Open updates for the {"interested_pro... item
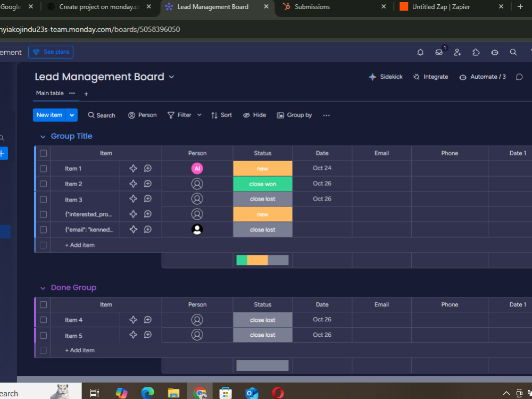532x399 pixels. (147, 214)
